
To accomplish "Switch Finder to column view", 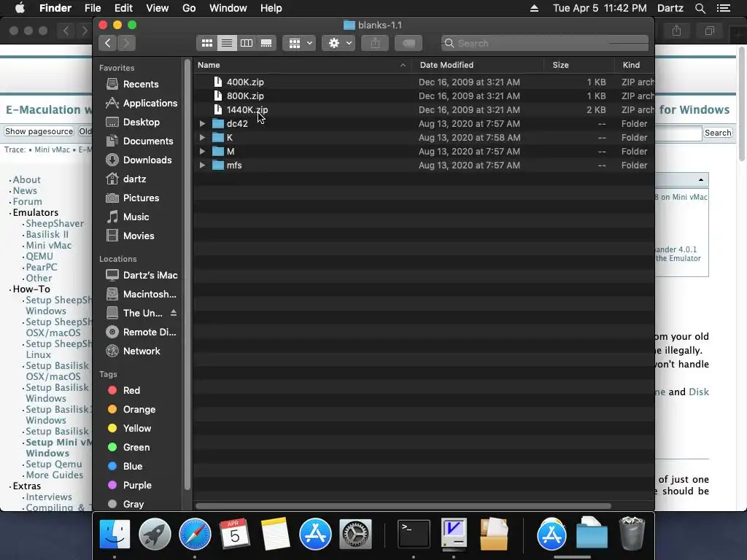I will [x=247, y=43].
